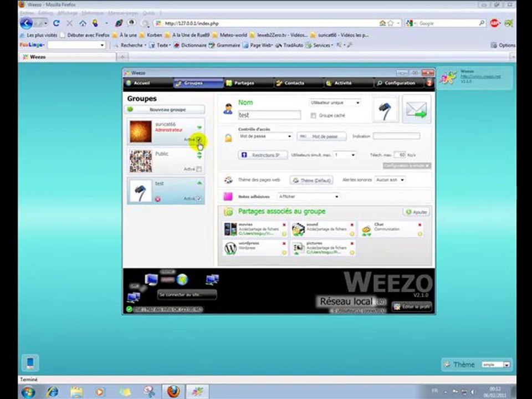Click the wordpress share icon
The width and height of the screenshot is (532, 399).
point(231,248)
